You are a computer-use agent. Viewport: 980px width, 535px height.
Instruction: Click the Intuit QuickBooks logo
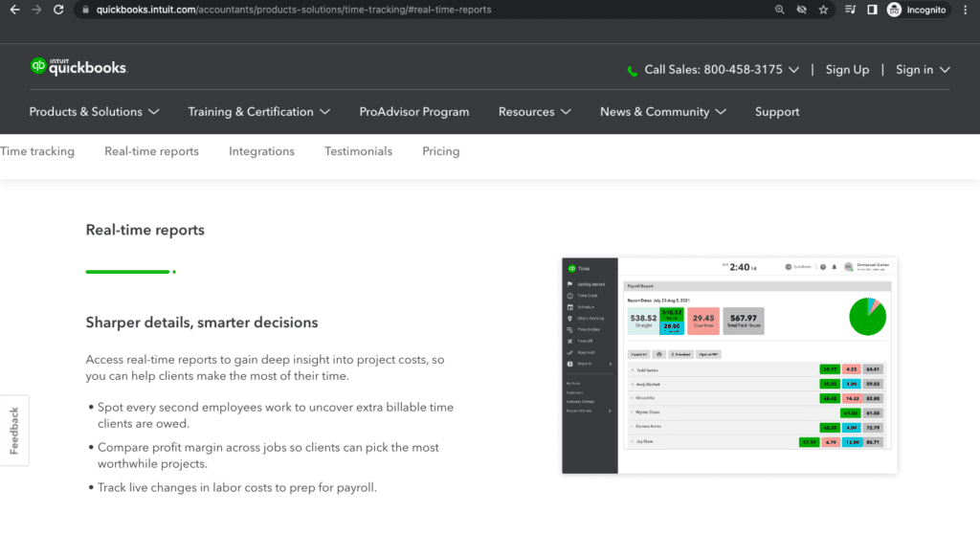(x=78, y=67)
